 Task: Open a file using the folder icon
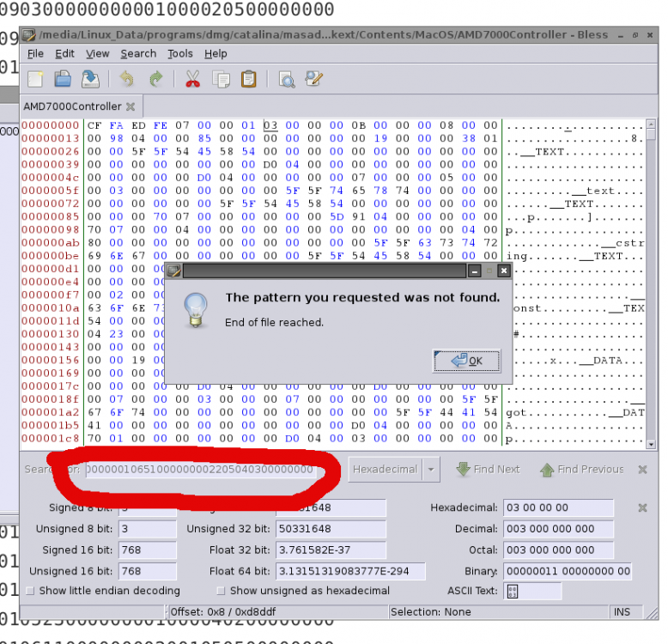coord(63,79)
